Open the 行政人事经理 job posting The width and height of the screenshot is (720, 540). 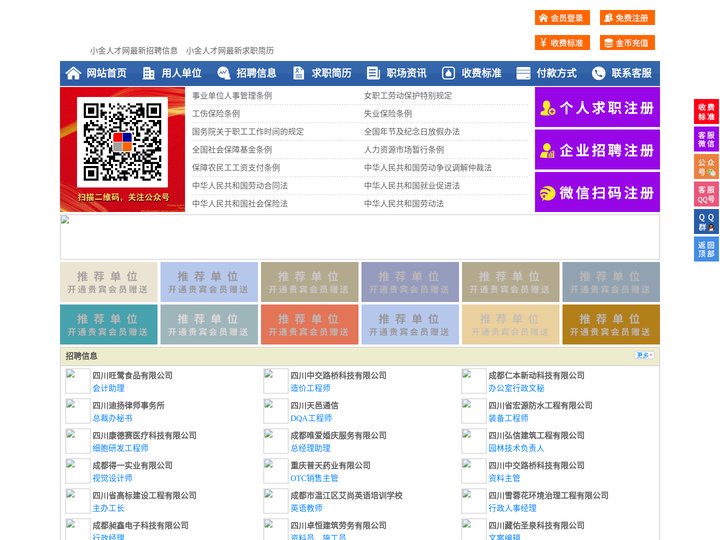coord(512,508)
